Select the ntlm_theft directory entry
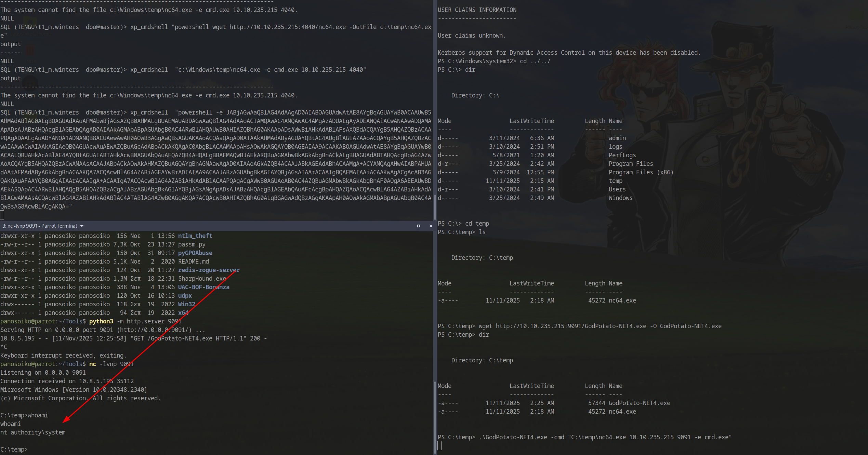The height and width of the screenshot is (455, 868). tap(195, 236)
